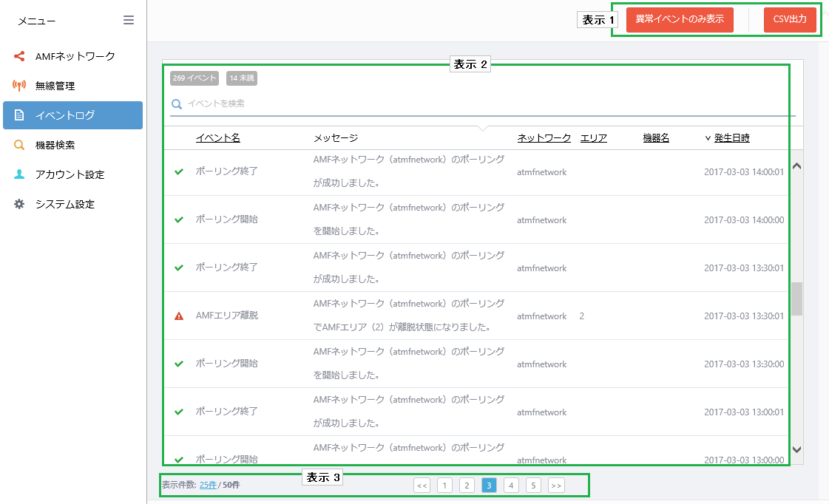Click the scrollbar up arrow in event list

(797, 166)
